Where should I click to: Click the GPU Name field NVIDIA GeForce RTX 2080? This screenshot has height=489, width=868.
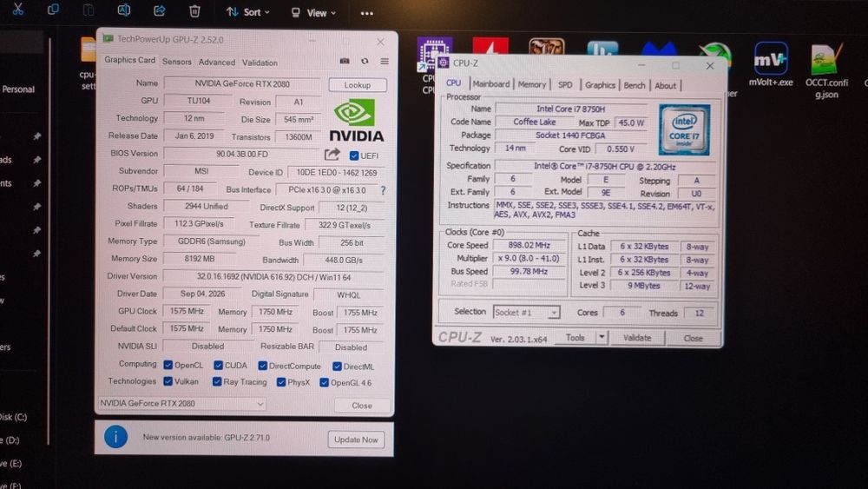tap(242, 83)
